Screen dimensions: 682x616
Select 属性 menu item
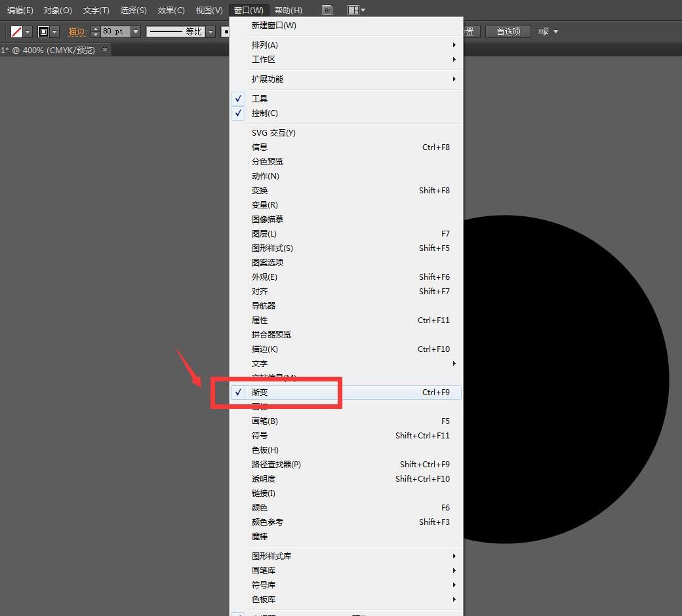tap(346, 320)
